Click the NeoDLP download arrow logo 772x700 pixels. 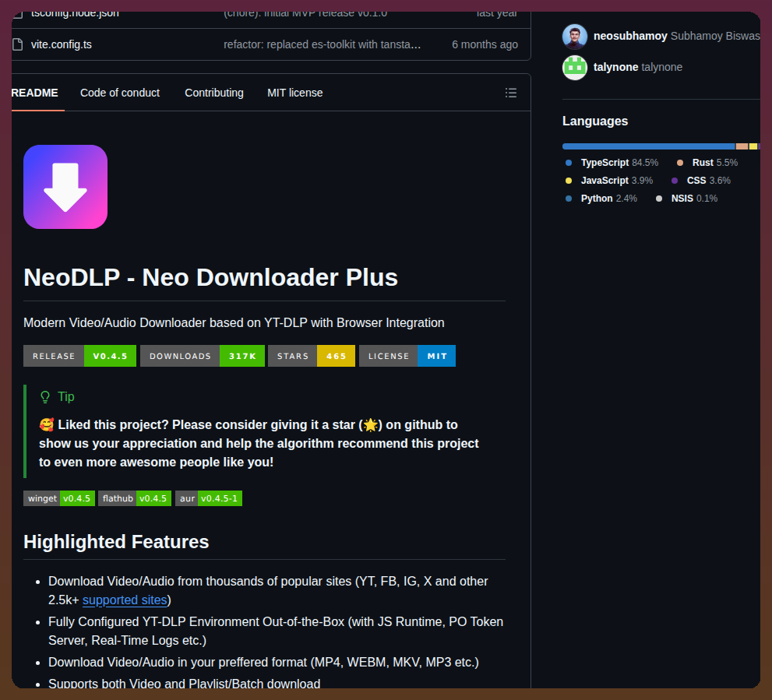65,187
